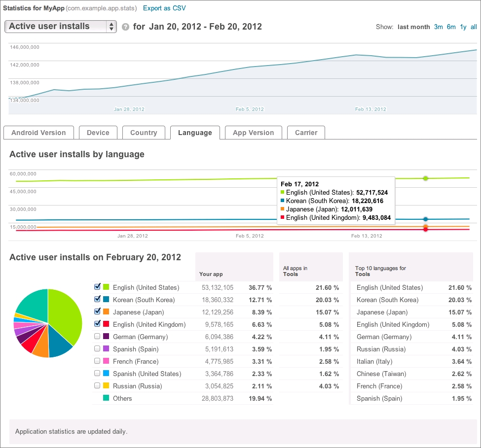This screenshot has width=481, height=448.
Task: Enable Russian (Russia) checkbox
Action: point(97,385)
